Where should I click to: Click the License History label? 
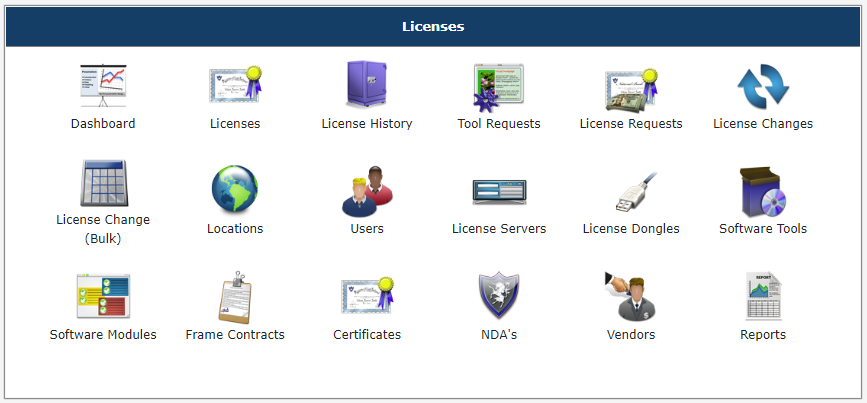pos(367,123)
